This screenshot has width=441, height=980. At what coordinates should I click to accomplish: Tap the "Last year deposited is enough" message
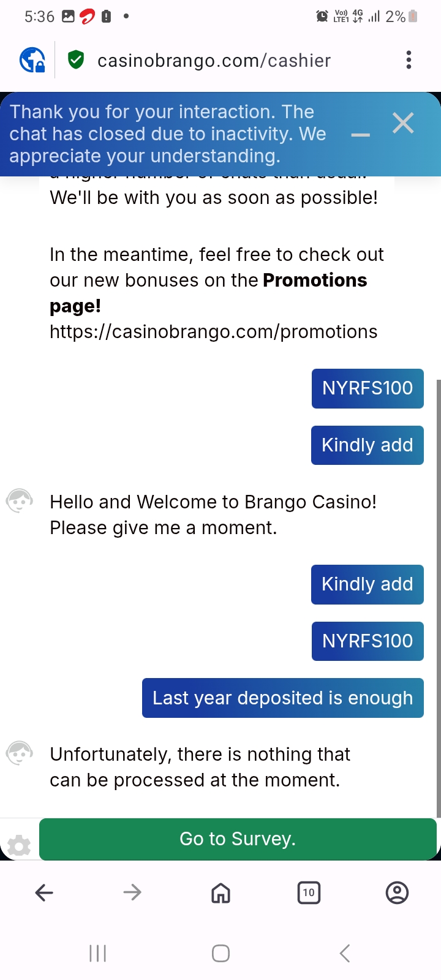click(282, 698)
